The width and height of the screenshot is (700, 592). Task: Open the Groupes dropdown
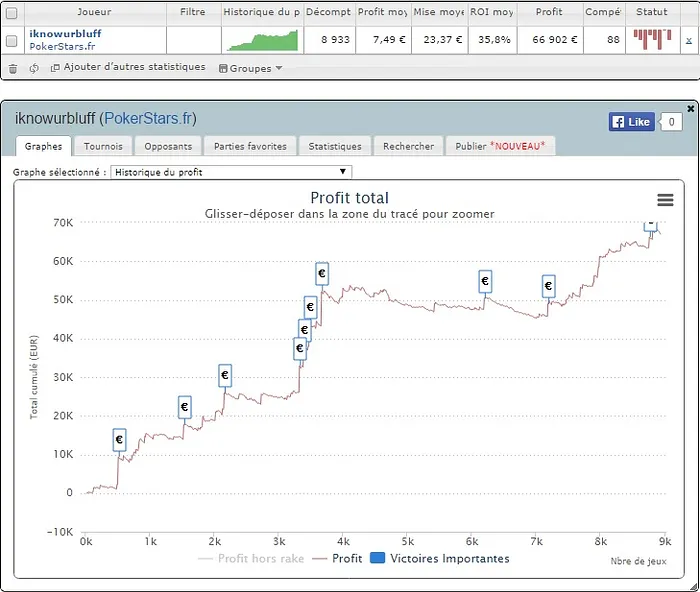(x=250, y=68)
